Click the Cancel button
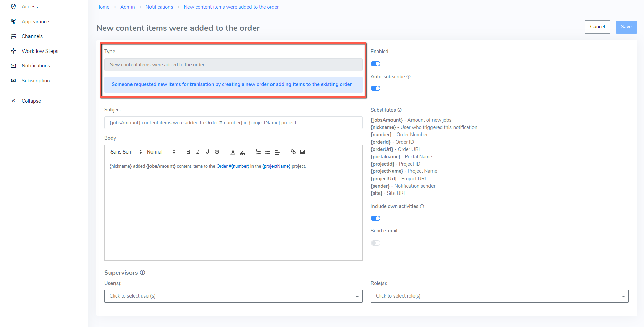Viewport: 644px width, 327px height. click(x=598, y=27)
